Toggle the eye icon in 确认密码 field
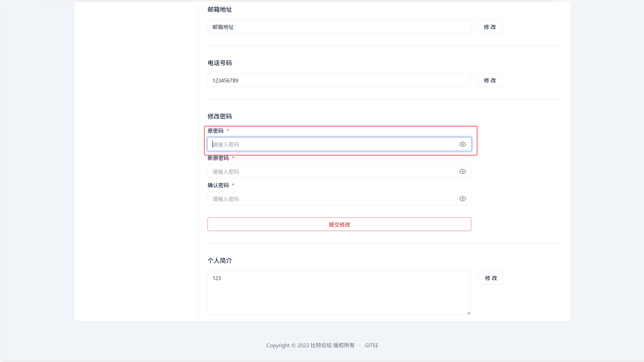The width and height of the screenshot is (644, 362). pyautogui.click(x=462, y=199)
